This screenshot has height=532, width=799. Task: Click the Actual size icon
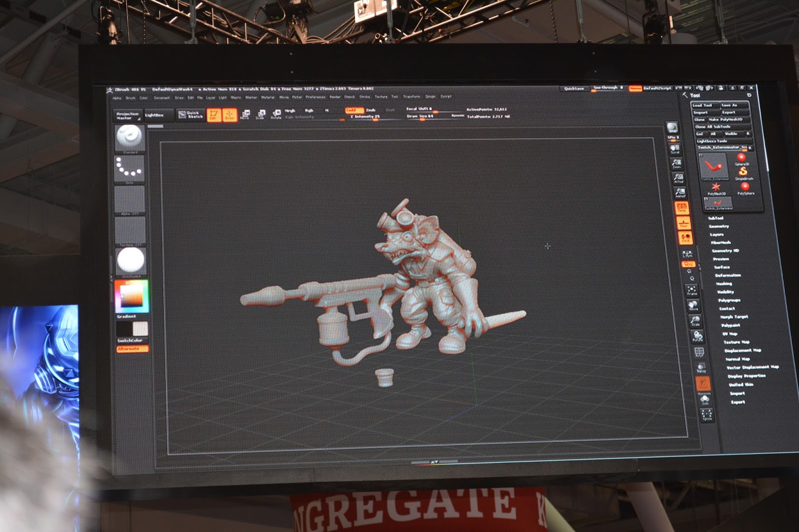pyautogui.click(x=678, y=178)
